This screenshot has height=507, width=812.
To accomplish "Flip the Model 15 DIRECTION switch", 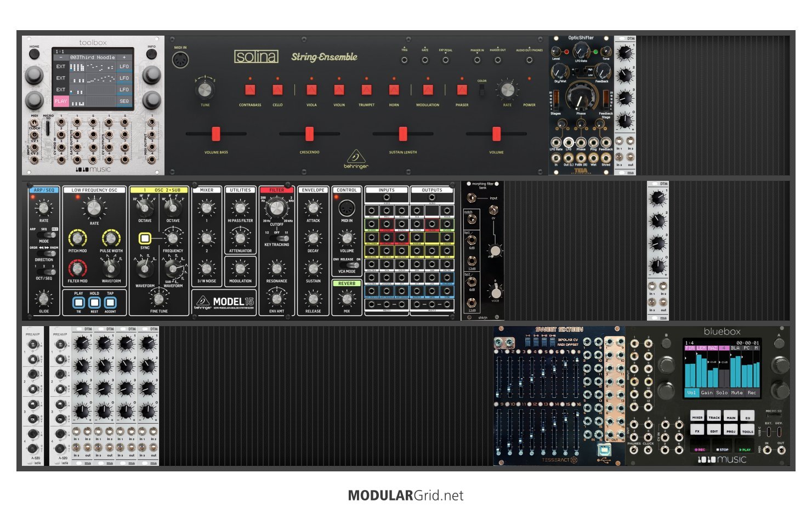I will click(47, 253).
